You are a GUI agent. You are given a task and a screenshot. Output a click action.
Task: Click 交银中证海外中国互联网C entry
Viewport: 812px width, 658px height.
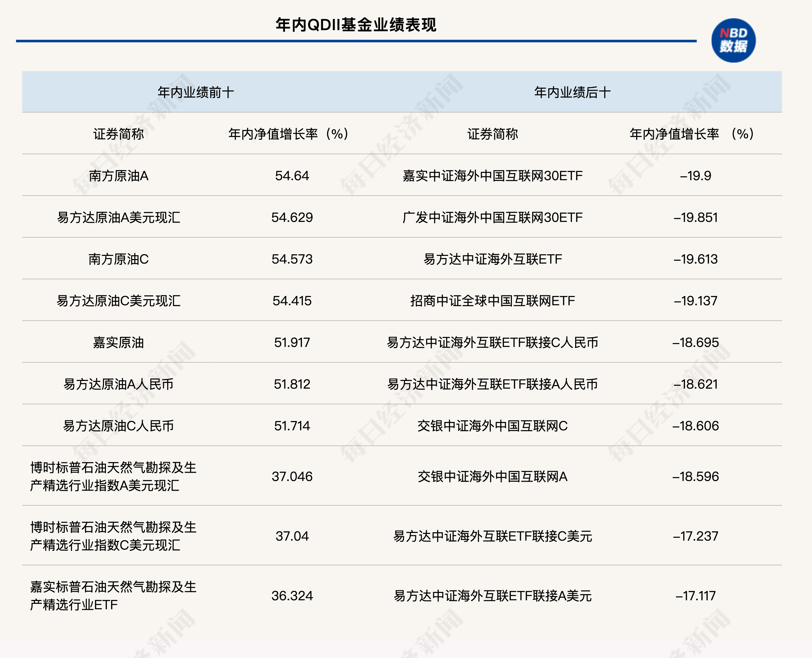(x=492, y=426)
